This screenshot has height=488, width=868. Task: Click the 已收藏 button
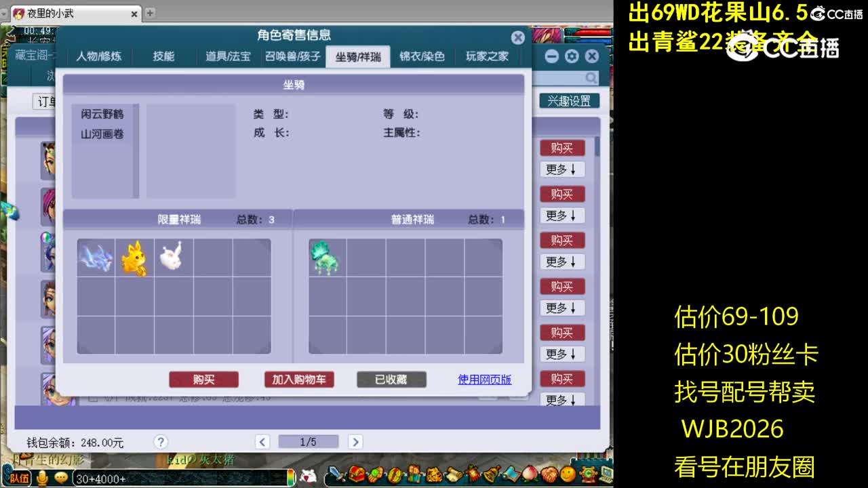click(x=391, y=380)
